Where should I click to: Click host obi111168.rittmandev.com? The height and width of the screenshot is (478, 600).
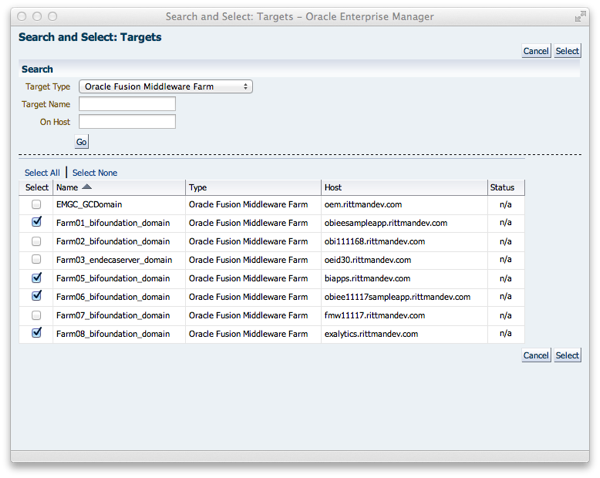(375, 241)
